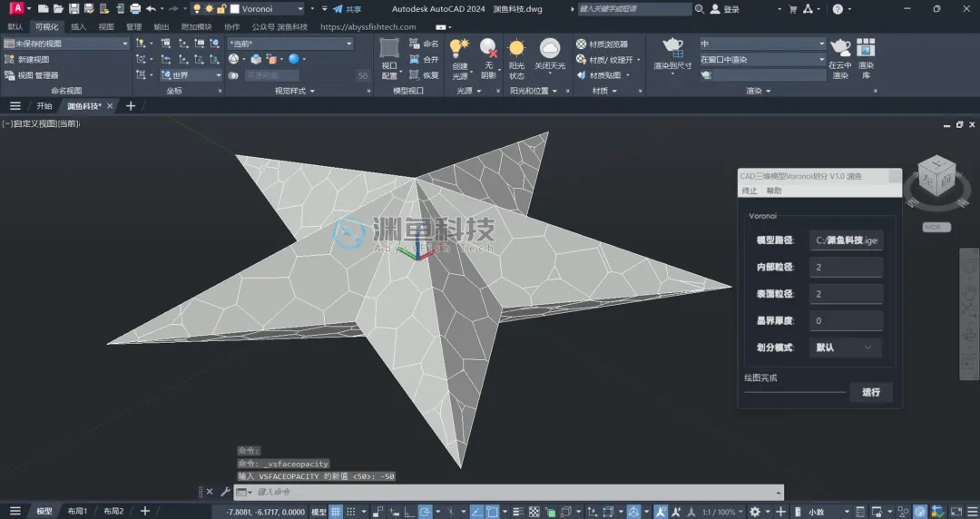Screen dimensions: 980x519
Task: Toggle grid display in the status bar
Action: pos(336,512)
